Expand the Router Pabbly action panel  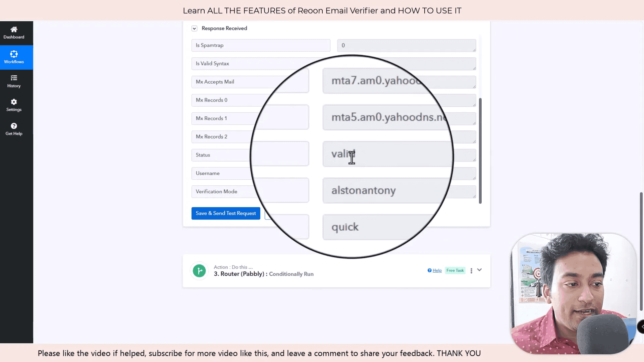[x=479, y=269]
